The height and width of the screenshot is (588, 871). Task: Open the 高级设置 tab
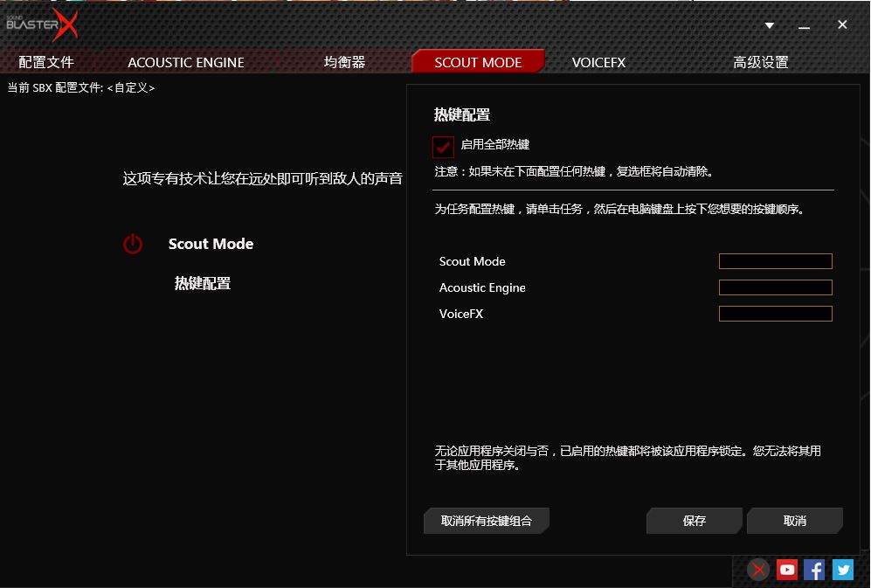tap(760, 62)
